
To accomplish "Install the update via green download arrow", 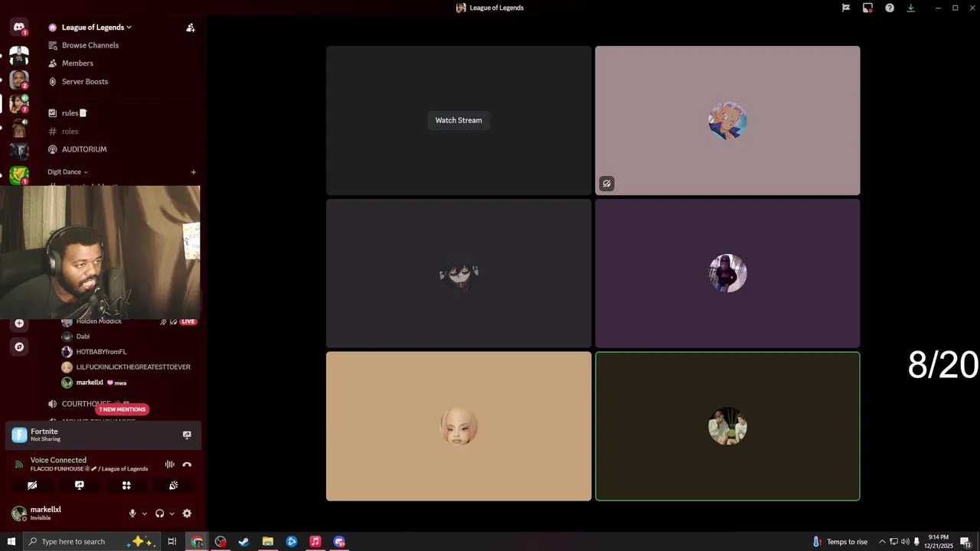I will tap(911, 8).
